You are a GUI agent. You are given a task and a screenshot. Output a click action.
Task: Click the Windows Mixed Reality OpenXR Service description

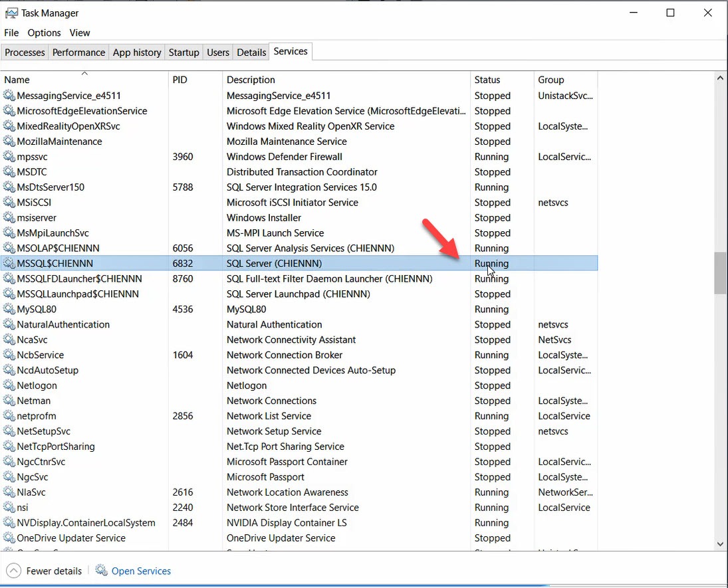(310, 126)
